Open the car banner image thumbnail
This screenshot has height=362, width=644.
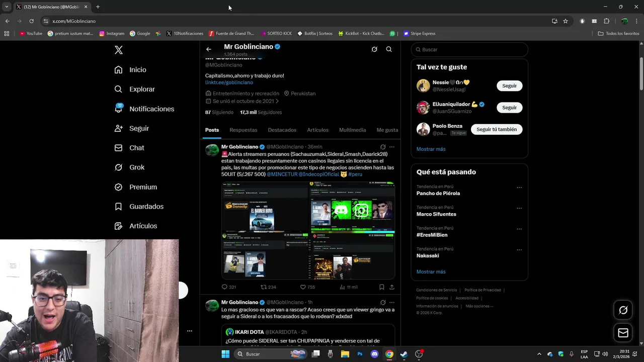click(265, 206)
